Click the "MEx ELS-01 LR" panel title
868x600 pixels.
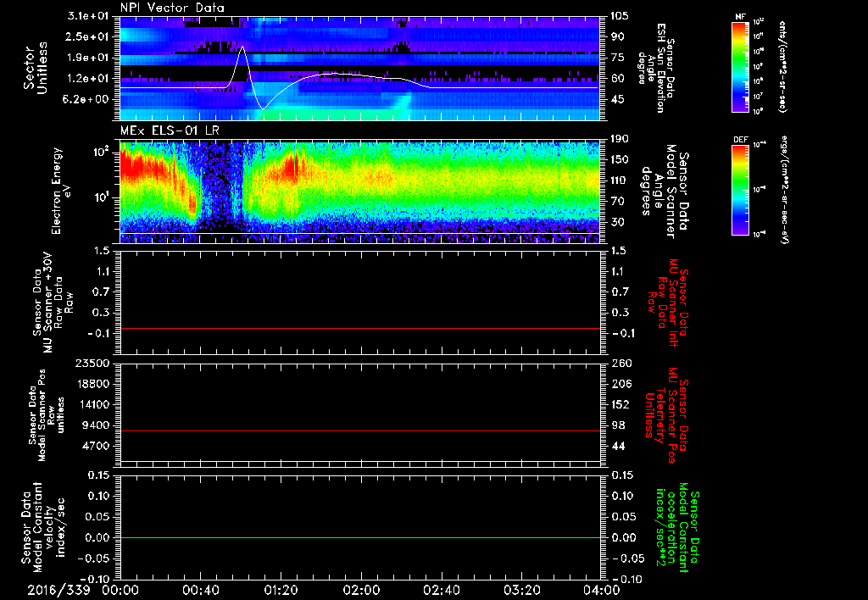[170, 131]
